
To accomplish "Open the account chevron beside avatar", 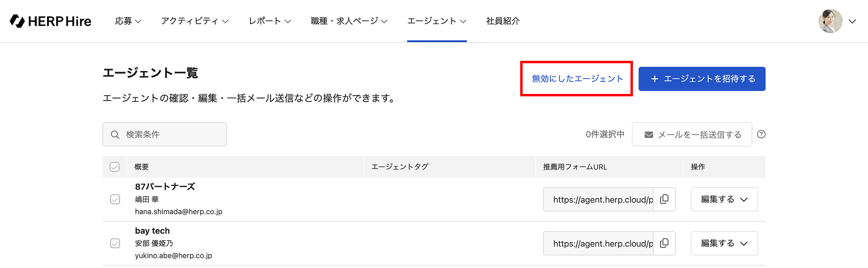I will (852, 21).
